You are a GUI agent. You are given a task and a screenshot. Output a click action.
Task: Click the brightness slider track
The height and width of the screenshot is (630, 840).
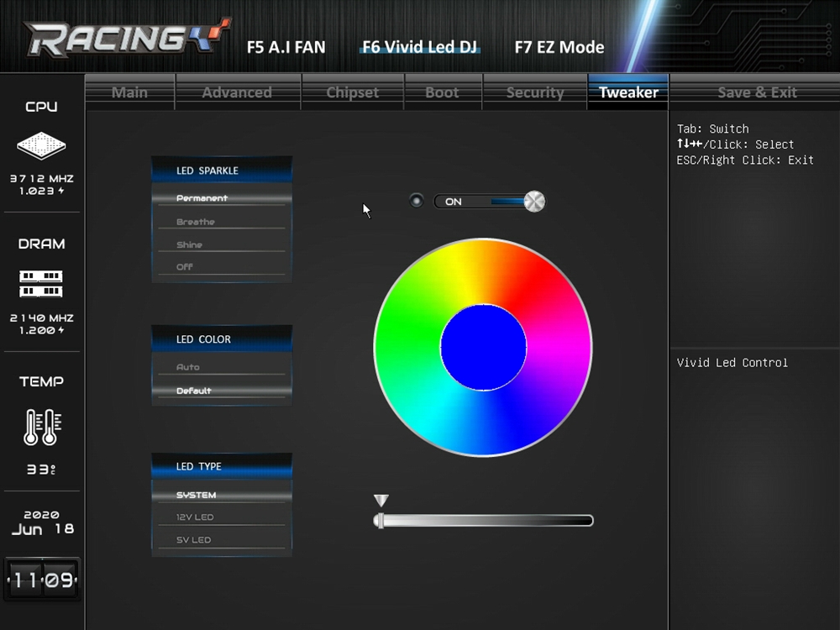[x=483, y=520]
